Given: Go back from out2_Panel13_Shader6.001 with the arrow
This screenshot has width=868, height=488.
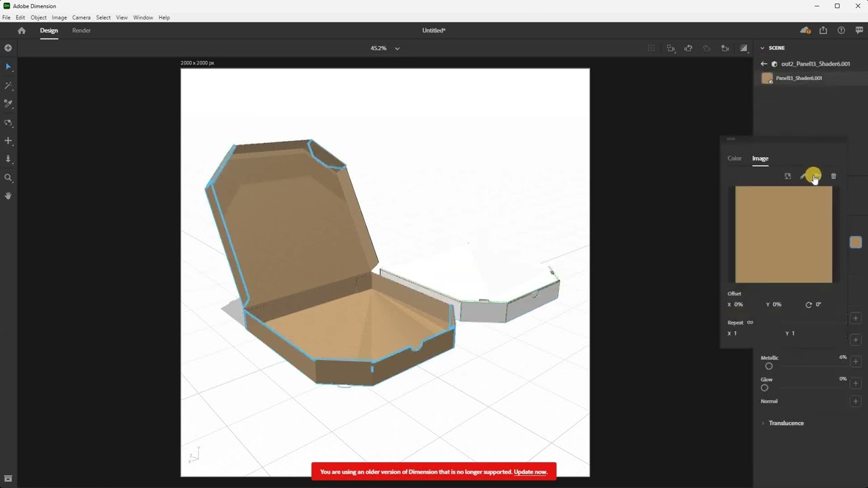Looking at the screenshot, I should [x=764, y=64].
